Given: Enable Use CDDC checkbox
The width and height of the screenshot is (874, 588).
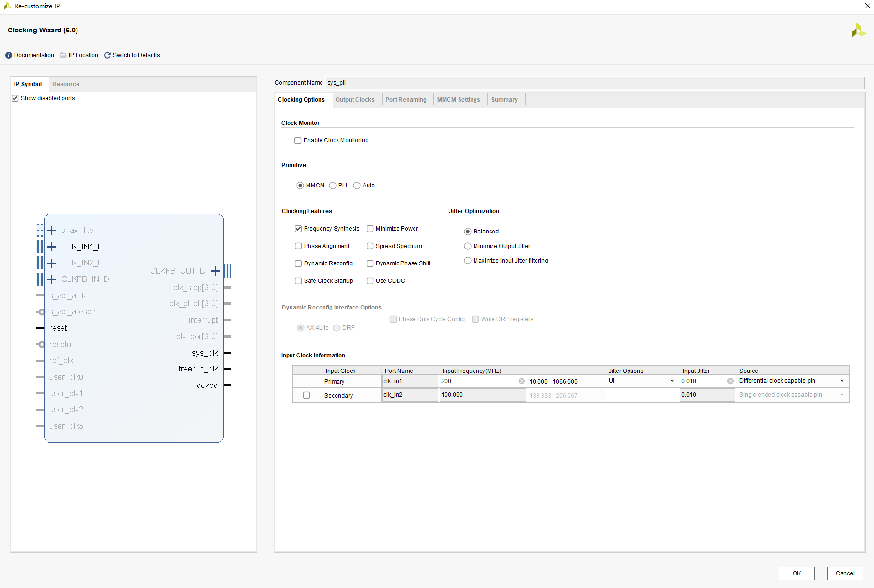Looking at the screenshot, I should 370,281.
